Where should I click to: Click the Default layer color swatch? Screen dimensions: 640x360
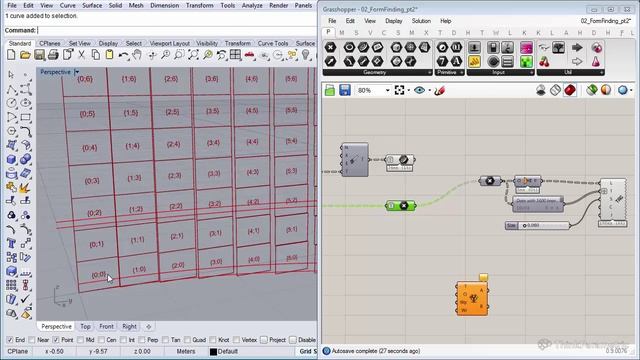tap(213, 351)
